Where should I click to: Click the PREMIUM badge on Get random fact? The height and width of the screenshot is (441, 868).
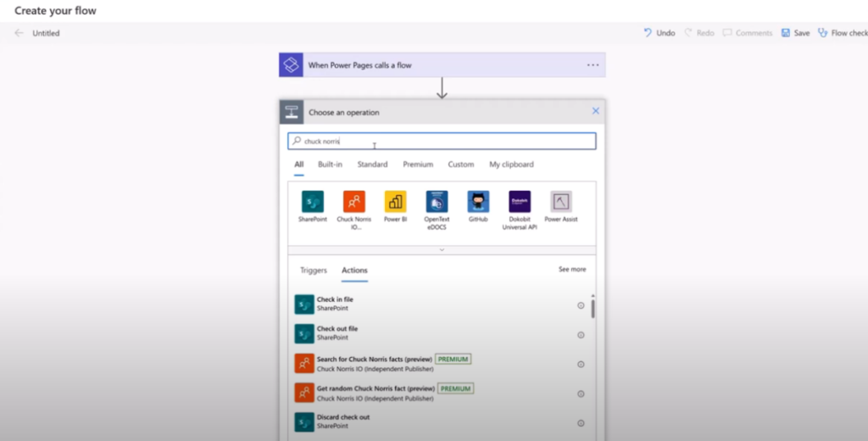[455, 388]
